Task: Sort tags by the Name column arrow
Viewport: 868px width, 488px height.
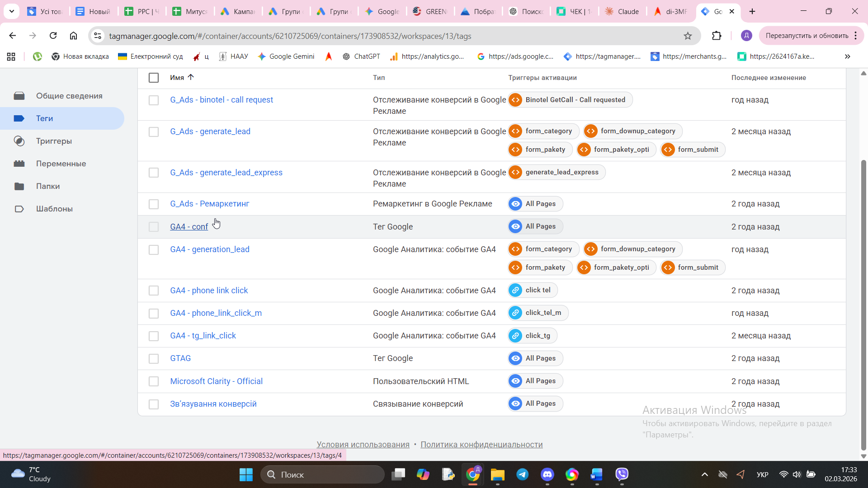Action: (x=191, y=77)
